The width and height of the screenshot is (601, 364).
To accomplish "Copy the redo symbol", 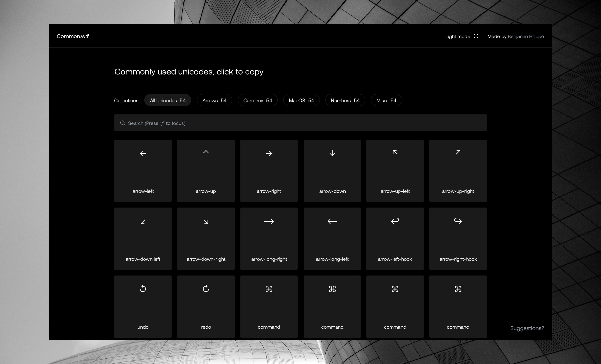I will click(x=206, y=307).
